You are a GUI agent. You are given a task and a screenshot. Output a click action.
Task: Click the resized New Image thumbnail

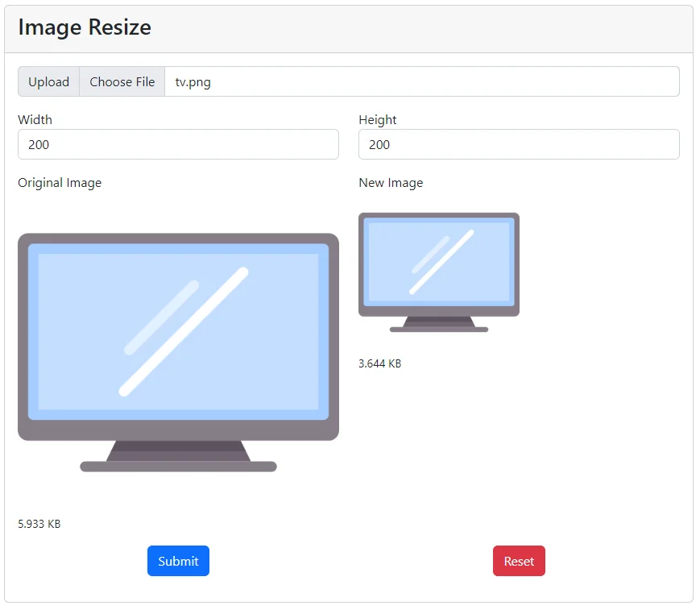[x=438, y=266]
